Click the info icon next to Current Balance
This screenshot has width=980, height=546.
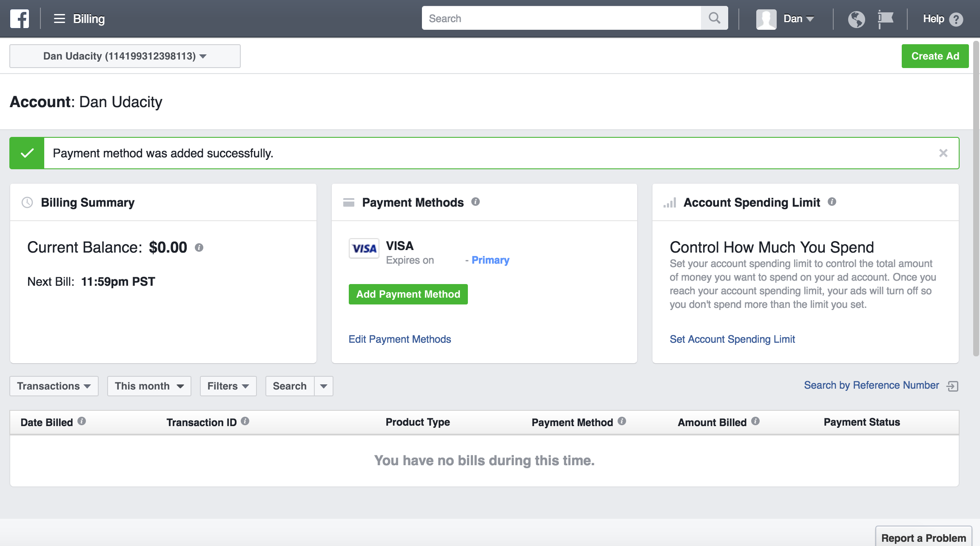(x=199, y=247)
